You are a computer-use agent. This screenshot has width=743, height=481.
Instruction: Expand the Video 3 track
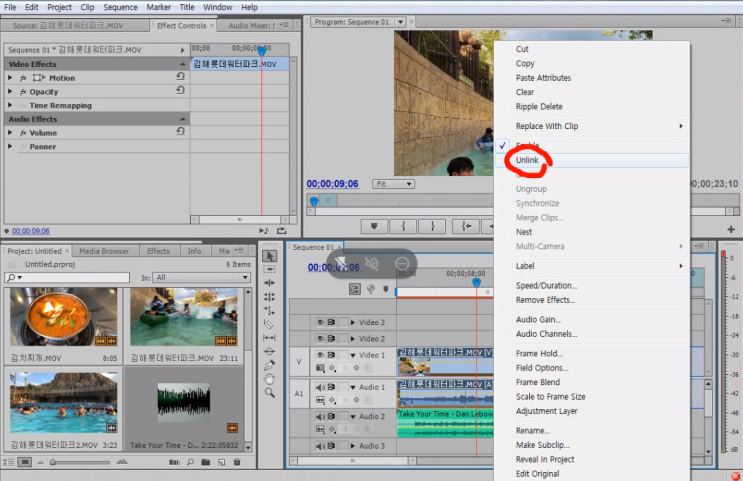[x=353, y=323]
